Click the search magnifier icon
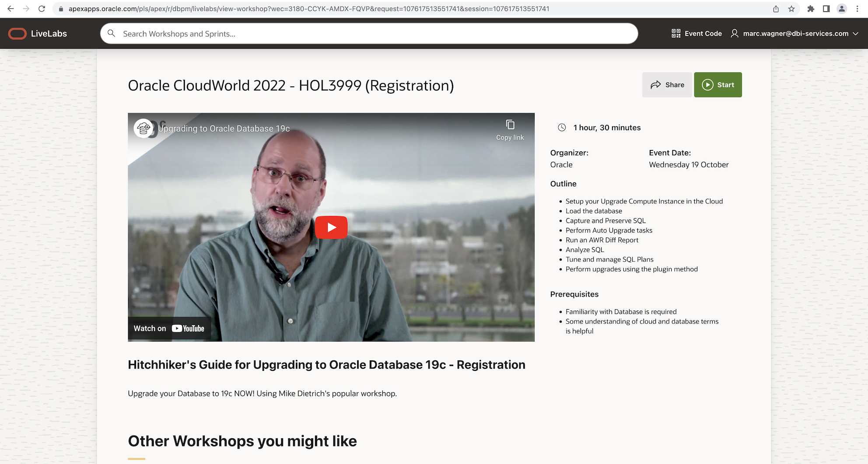The width and height of the screenshot is (868, 464). point(112,33)
